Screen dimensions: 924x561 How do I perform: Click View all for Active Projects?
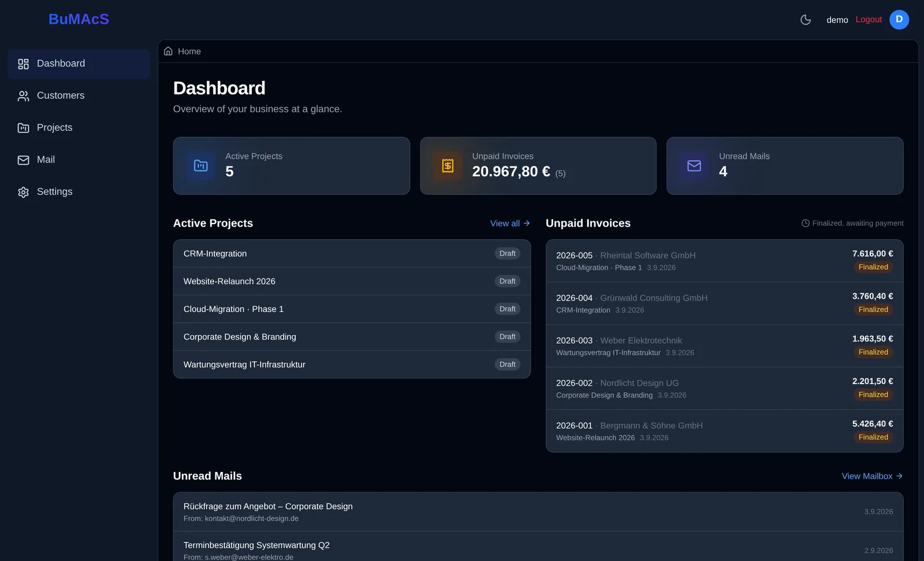[x=510, y=224]
